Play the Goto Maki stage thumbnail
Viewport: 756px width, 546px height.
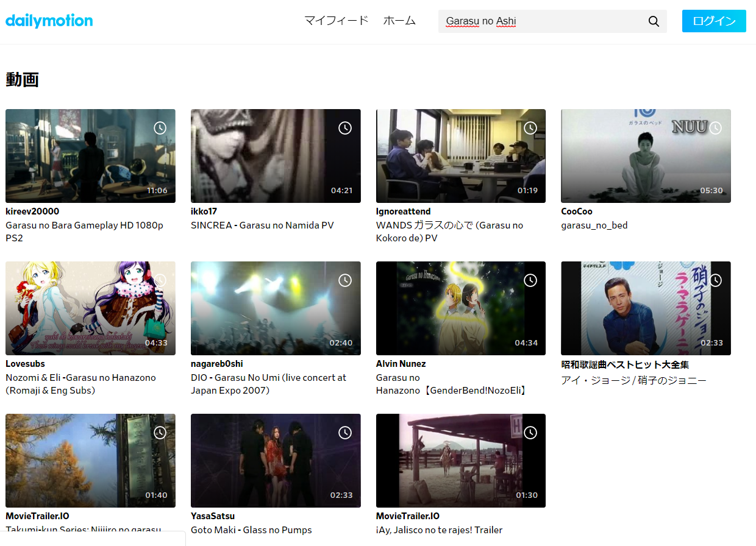point(276,461)
